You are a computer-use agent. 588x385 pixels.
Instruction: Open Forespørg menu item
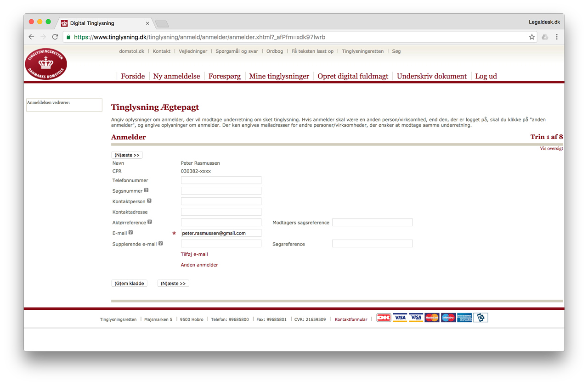(x=225, y=76)
